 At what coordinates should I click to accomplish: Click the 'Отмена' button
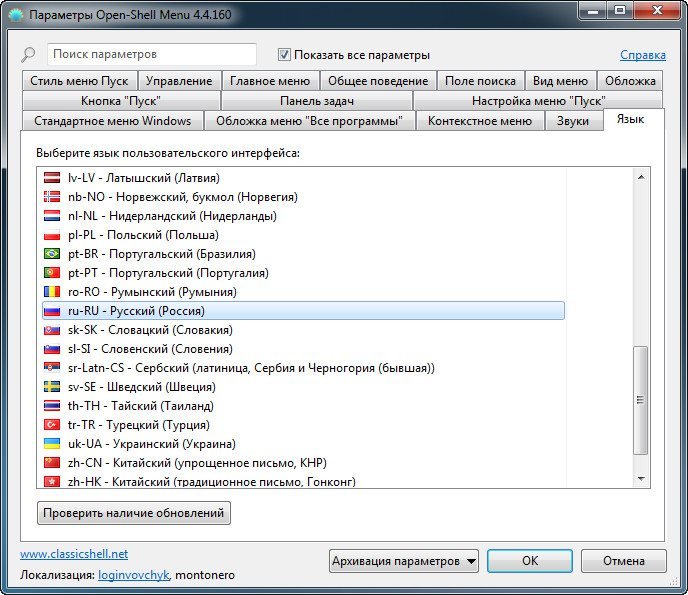coord(624,561)
